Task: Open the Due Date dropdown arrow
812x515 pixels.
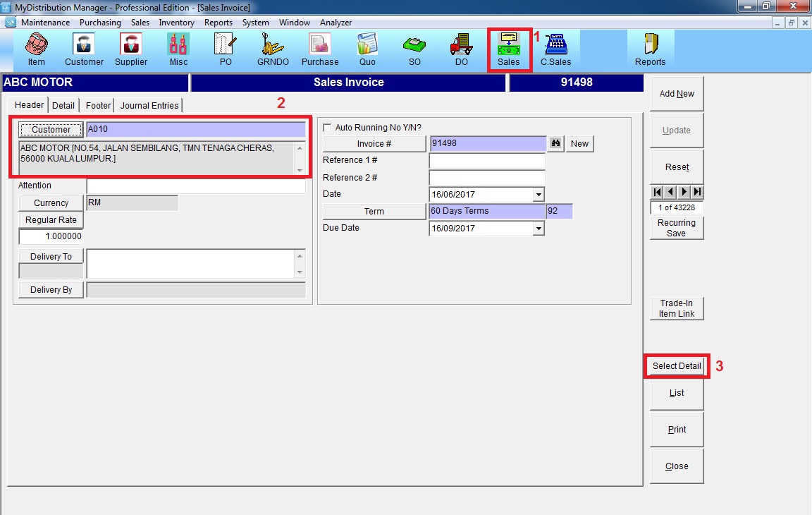Action: pyautogui.click(x=539, y=229)
